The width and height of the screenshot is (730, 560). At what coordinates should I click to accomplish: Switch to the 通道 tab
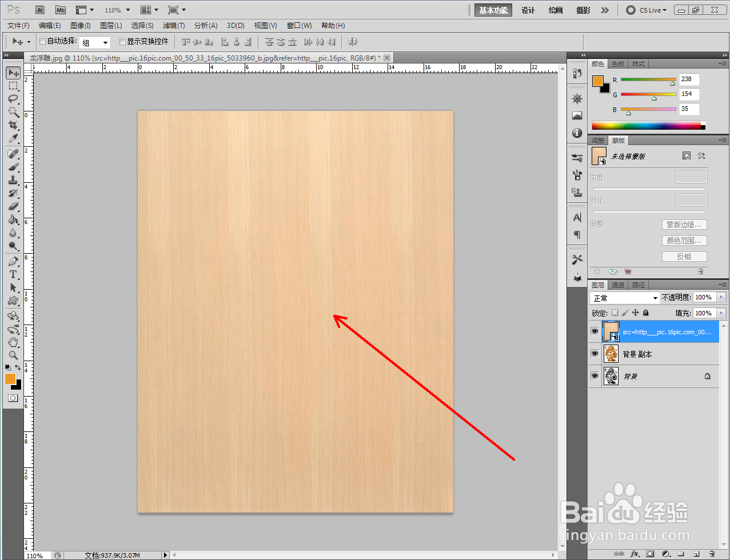[618, 285]
